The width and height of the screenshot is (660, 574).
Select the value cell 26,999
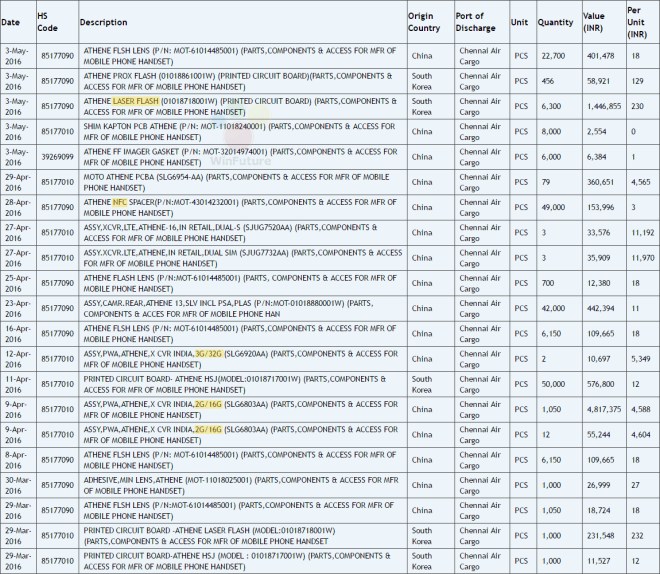click(599, 485)
